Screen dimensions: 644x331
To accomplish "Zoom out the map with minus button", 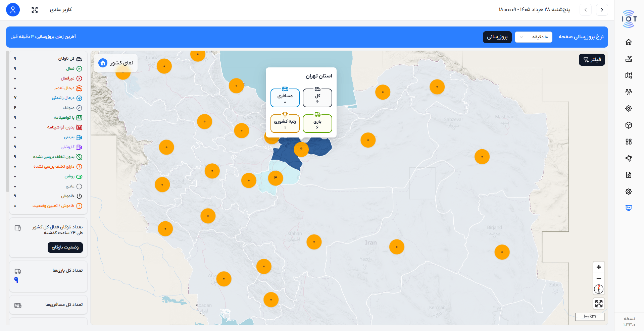I will (599, 278).
